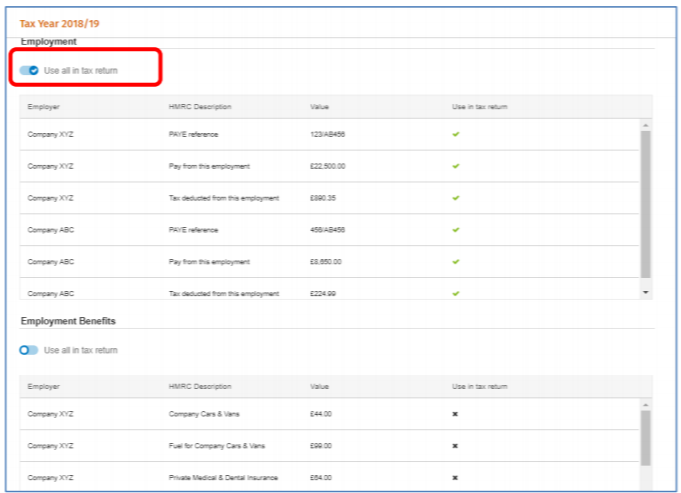Click 'Pay from this employment' in the £8,650.00 row
681x493 pixels.
[209, 261]
